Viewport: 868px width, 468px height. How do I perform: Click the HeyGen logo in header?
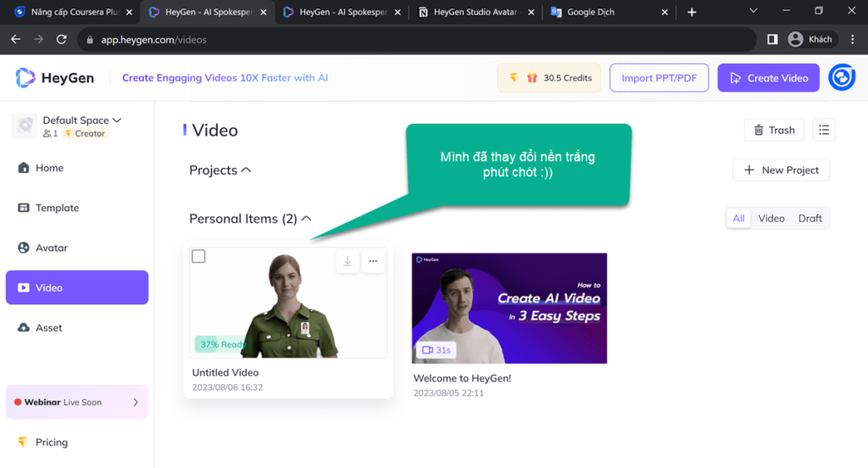pyautogui.click(x=55, y=78)
